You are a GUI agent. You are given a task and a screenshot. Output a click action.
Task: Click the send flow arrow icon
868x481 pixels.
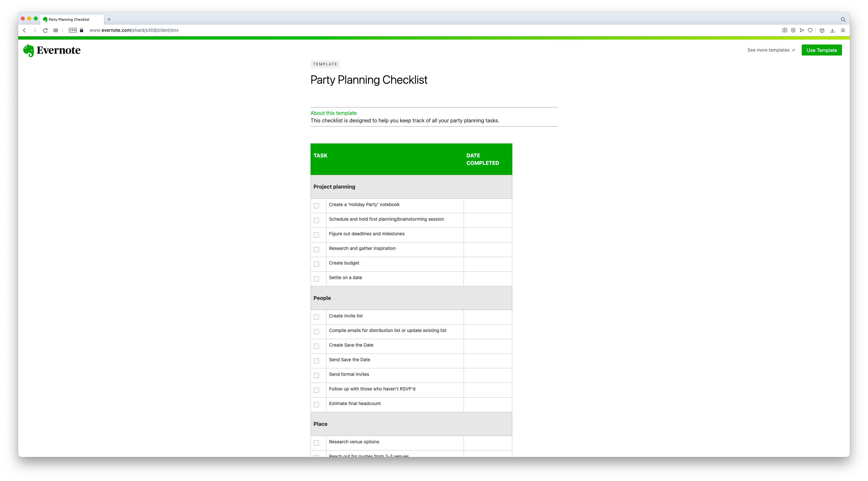[802, 30]
